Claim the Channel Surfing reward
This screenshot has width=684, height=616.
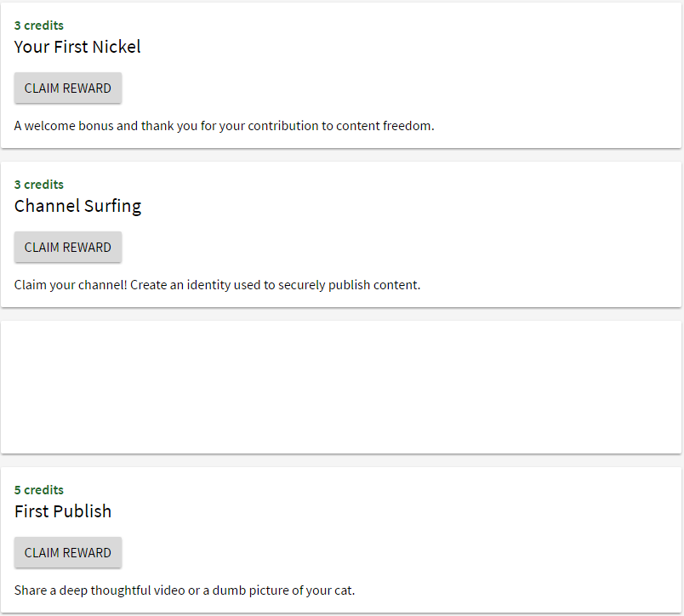(68, 248)
